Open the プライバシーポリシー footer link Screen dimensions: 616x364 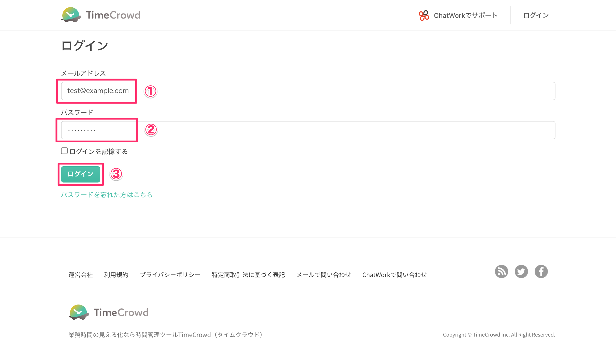(x=170, y=275)
